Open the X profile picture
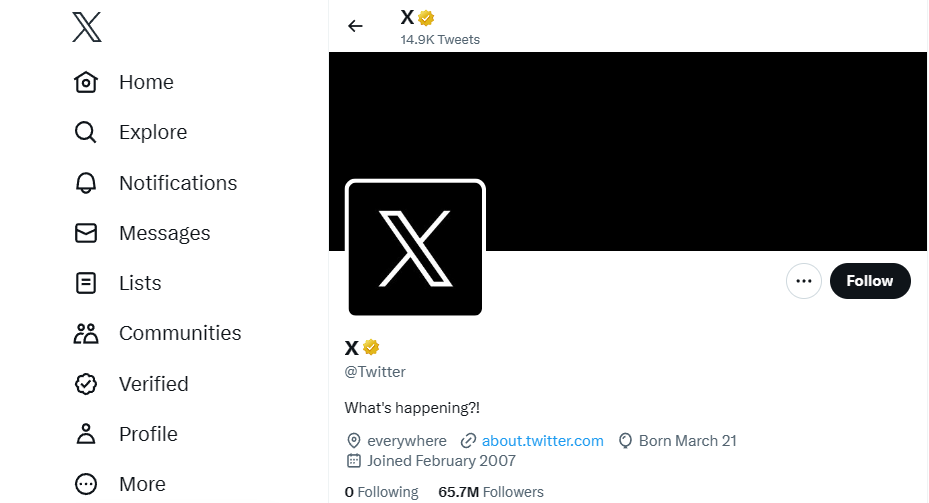The width and height of the screenshot is (929, 503). coord(415,248)
